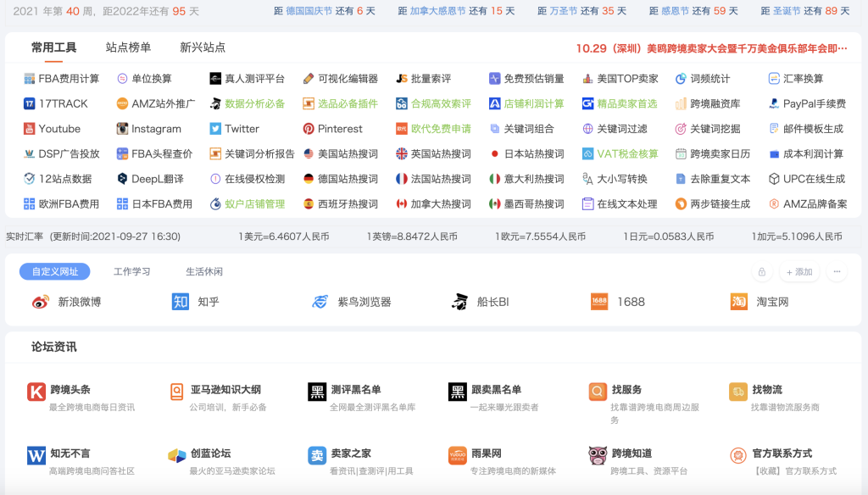Open the DeepL翻译 tool link
Viewport: 868px width, 495px height.
pos(157,179)
